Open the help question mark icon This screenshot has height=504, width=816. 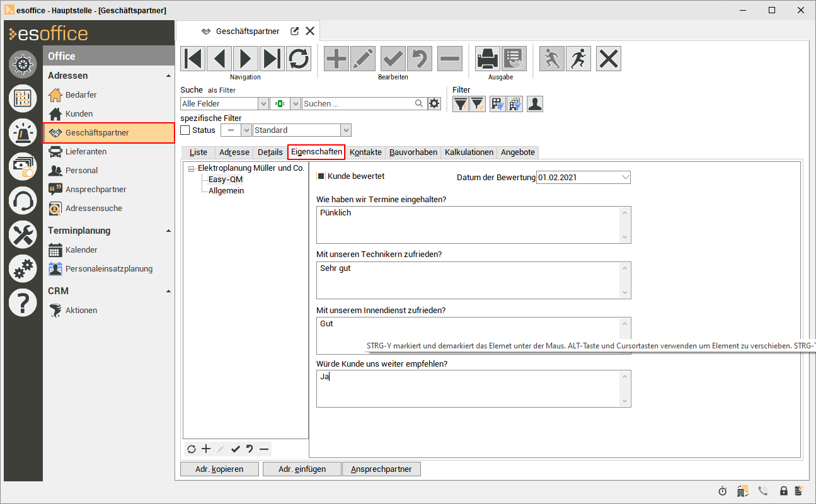point(23,304)
